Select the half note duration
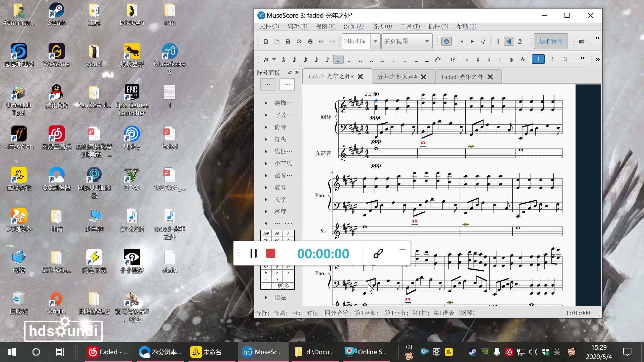The image size is (644, 362). [349, 60]
